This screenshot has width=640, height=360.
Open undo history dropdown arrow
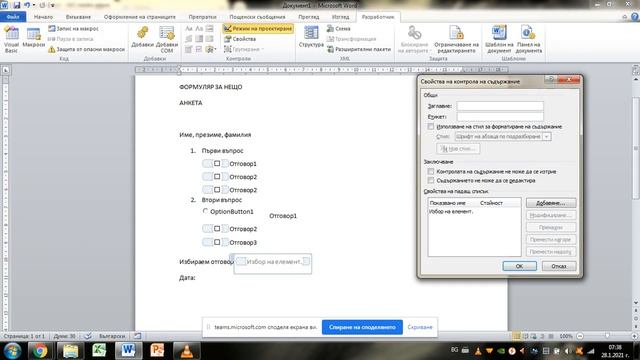tap(34, 5)
